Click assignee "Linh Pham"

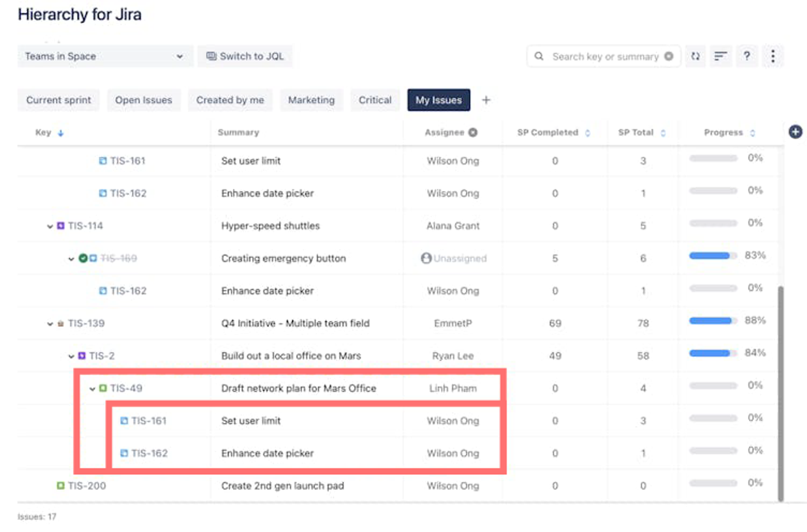point(453,388)
